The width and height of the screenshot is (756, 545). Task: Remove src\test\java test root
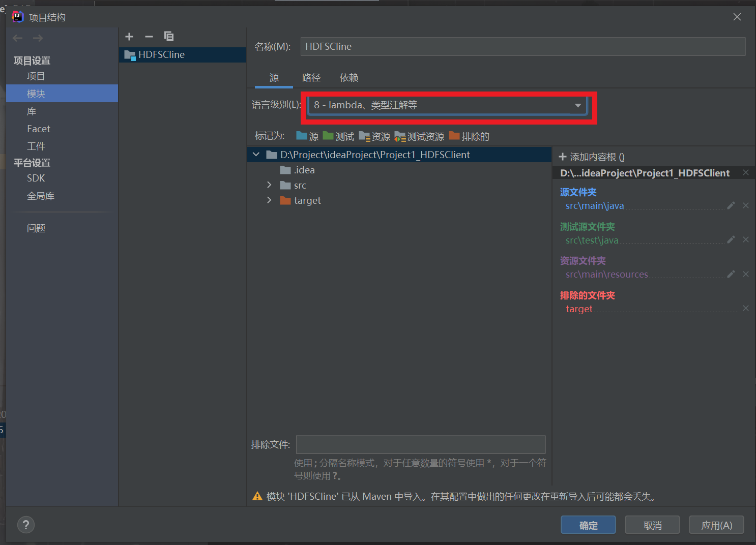pos(746,239)
